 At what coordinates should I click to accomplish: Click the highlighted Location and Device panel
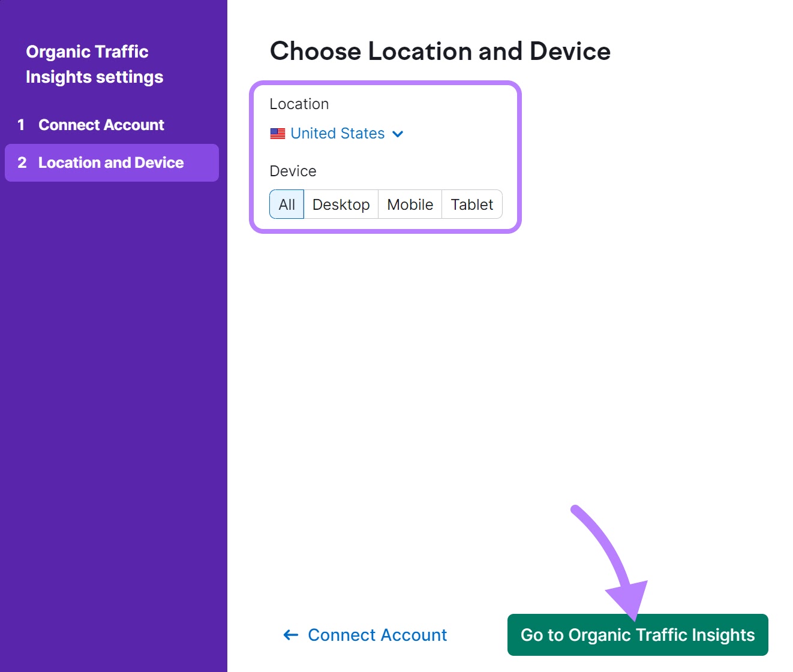pos(386,156)
